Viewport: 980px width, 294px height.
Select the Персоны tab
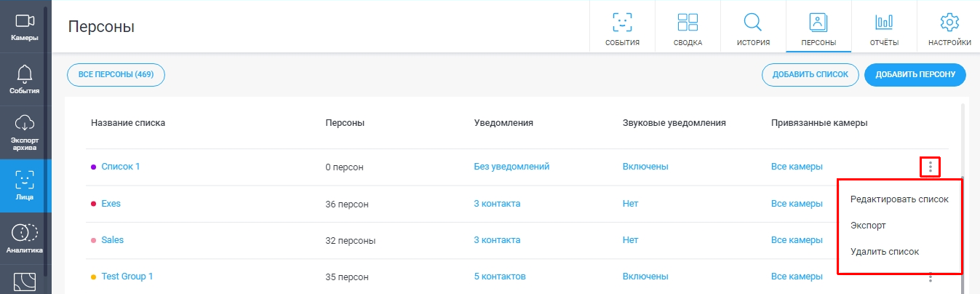pyautogui.click(x=818, y=28)
